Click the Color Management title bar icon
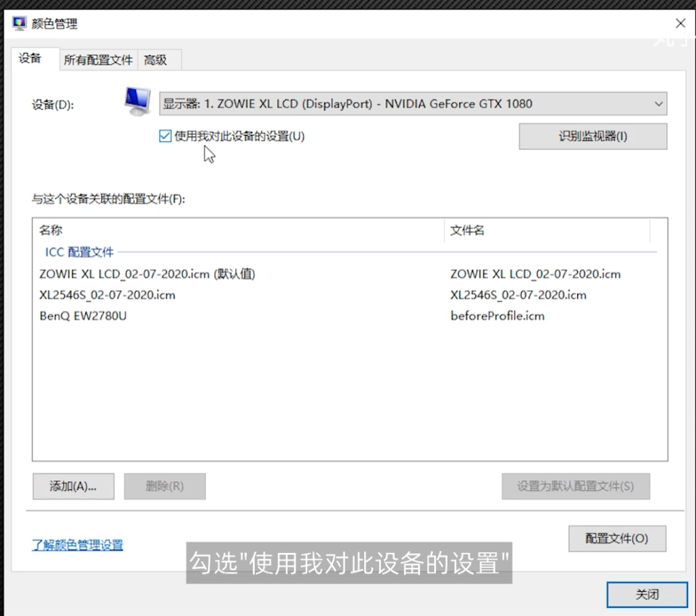The image size is (696, 616). pyautogui.click(x=19, y=24)
